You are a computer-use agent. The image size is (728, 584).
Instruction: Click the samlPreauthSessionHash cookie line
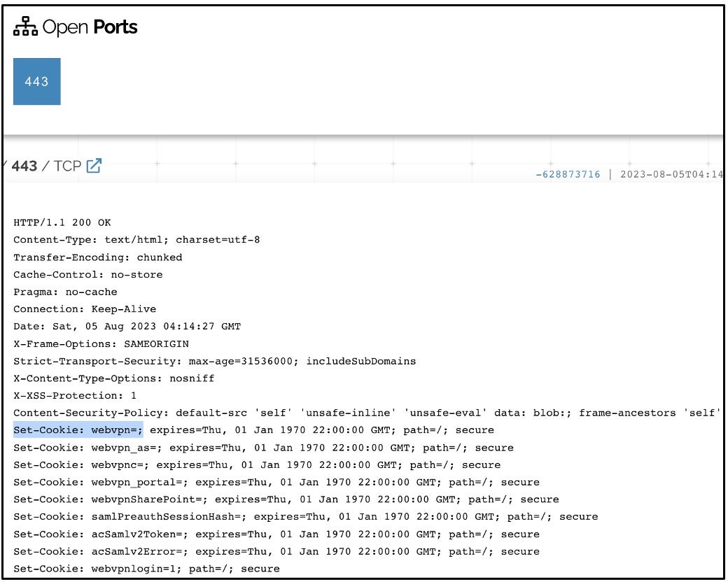(x=305, y=517)
